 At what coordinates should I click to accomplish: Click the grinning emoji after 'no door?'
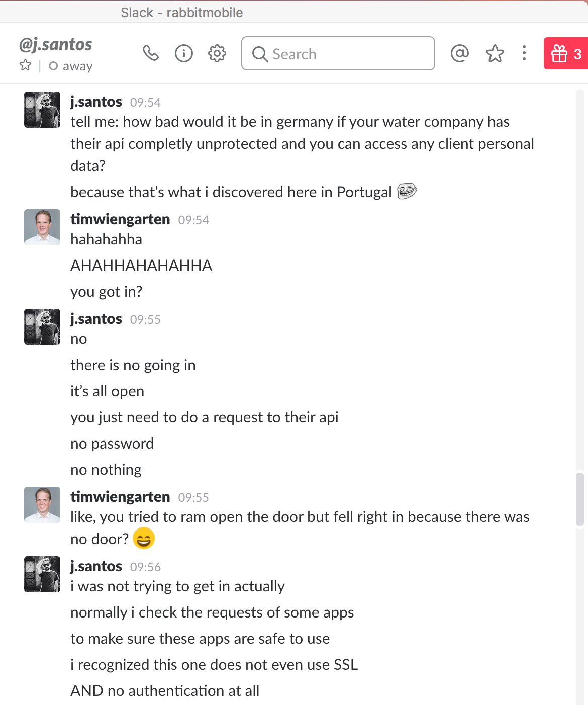tap(144, 539)
